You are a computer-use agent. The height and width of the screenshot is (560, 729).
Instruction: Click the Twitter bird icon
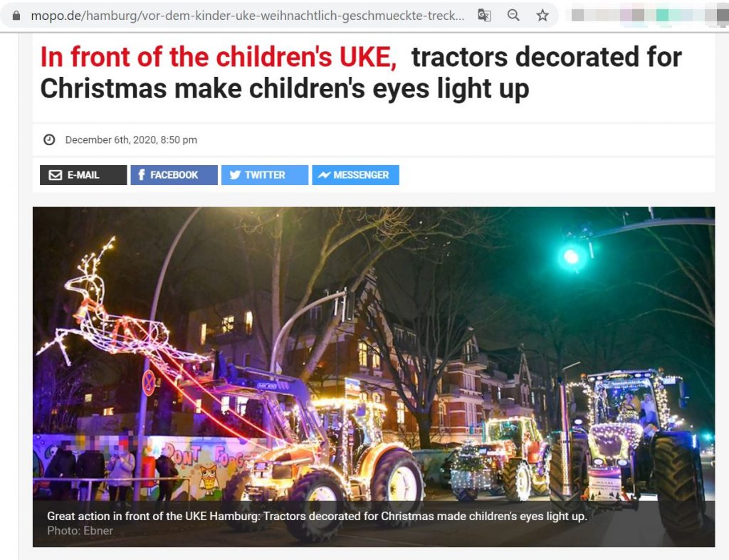click(x=235, y=175)
